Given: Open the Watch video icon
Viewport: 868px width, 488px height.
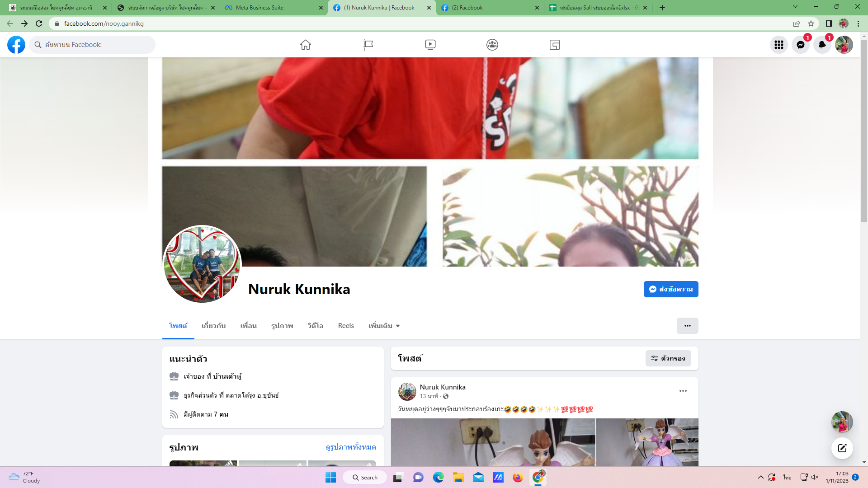Looking at the screenshot, I should click(x=430, y=45).
